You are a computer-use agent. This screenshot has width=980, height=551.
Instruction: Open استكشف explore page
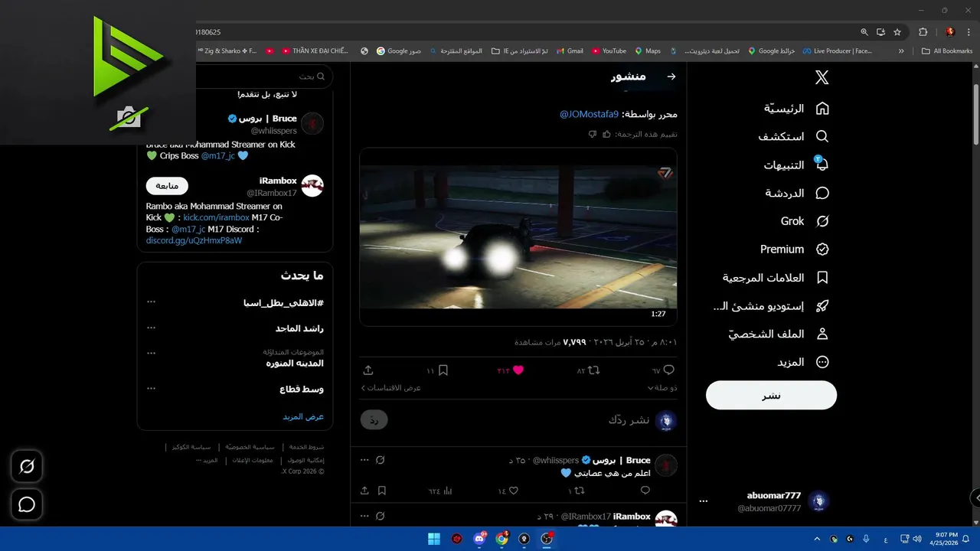click(x=793, y=136)
